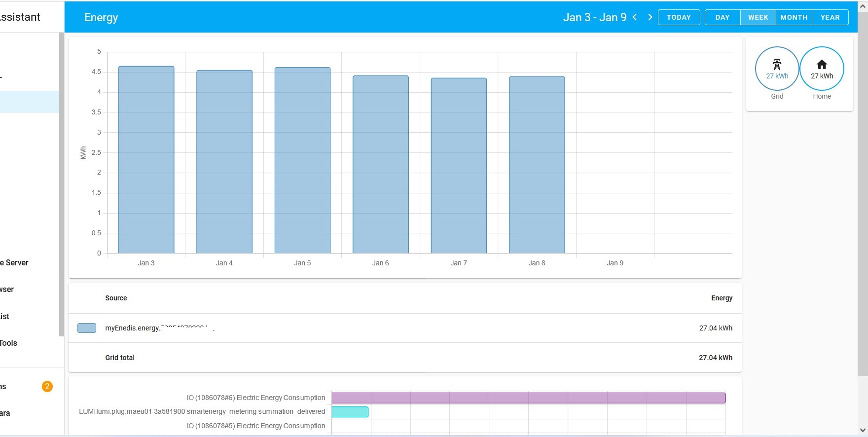Open the Tools item in the sidebar
This screenshot has width=868, height=437.
click(x=9, y=343)
